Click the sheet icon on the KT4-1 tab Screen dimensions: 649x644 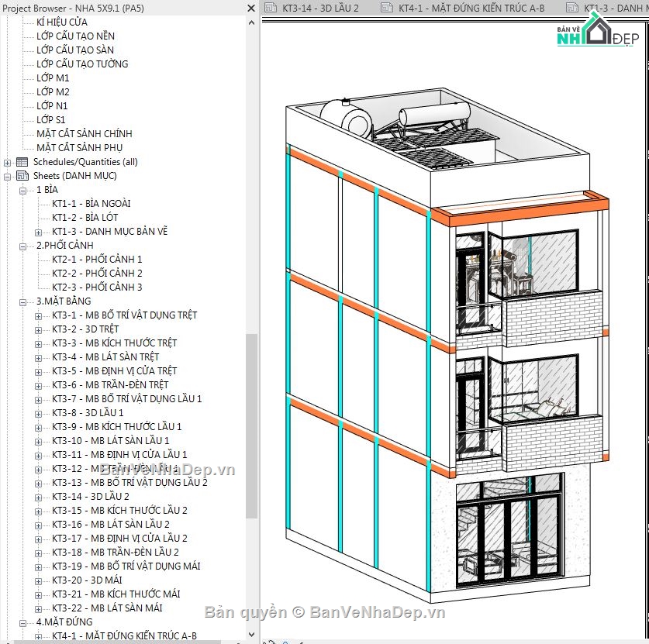pos(385,8)
